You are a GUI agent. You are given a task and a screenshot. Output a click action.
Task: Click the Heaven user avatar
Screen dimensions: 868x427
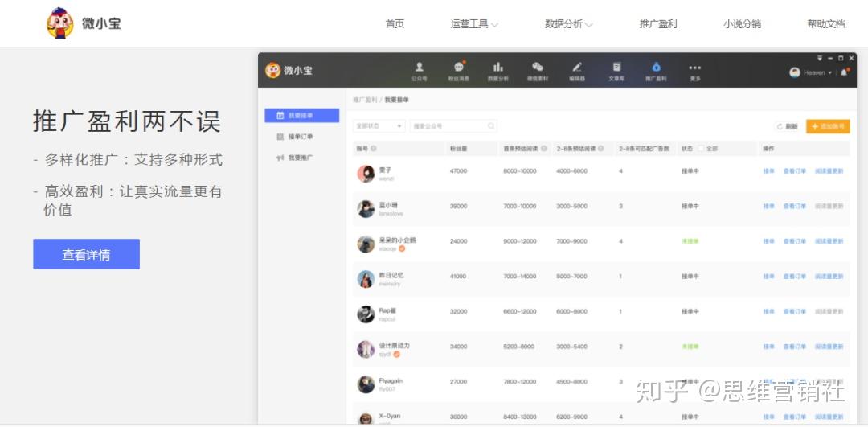pos(795,72)
